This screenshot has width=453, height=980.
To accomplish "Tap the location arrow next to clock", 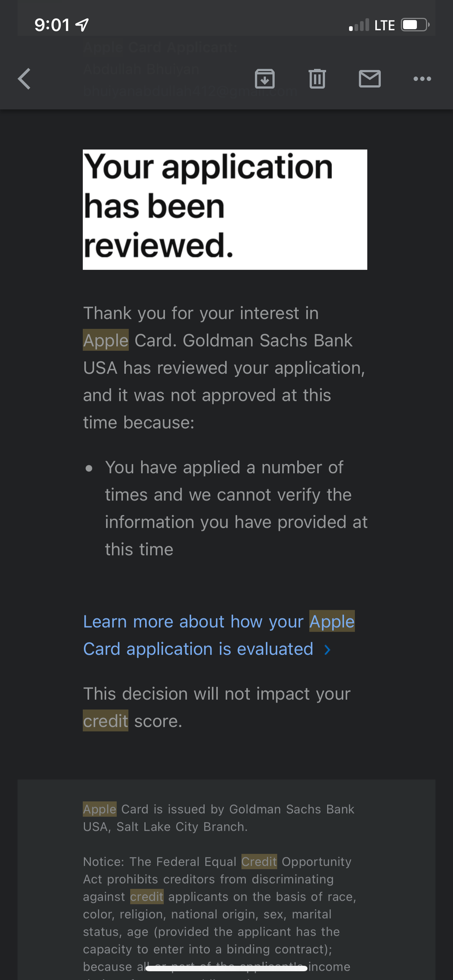I will [x=82, y=25].
